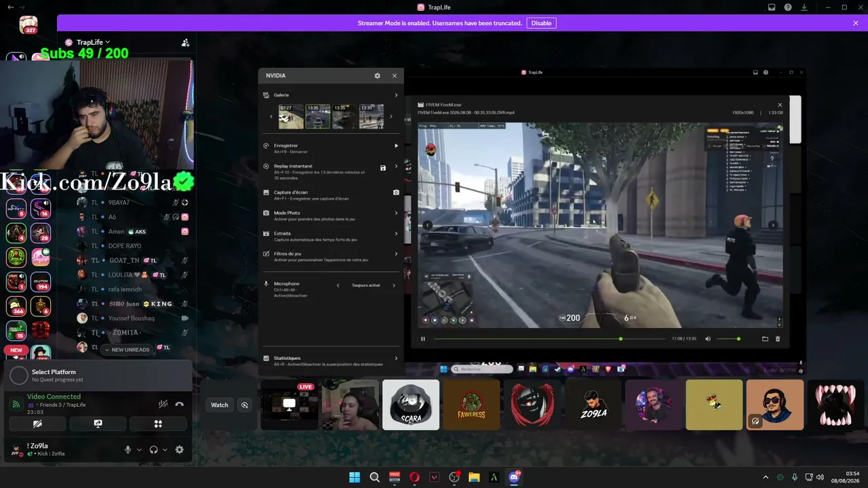Select the SCARA participant tile

pyautogui.click(x=411, y=405)
